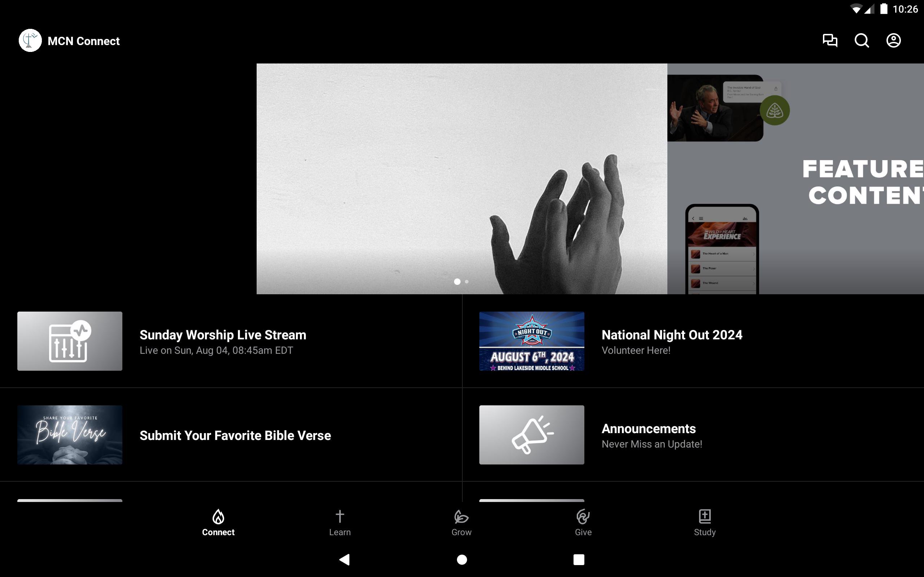Tap the Announcements megaphone thumbnail
This screenshot has height=577, width=924.
[532, 435]
